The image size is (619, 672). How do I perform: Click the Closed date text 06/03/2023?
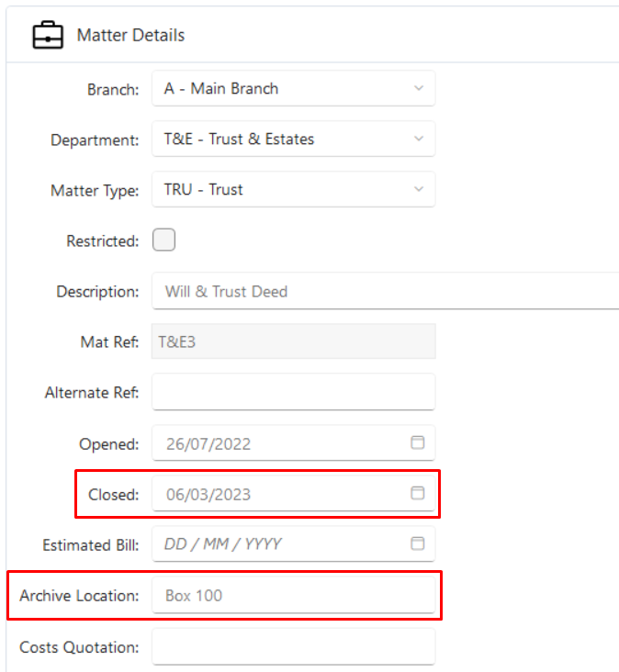[208, 495]
